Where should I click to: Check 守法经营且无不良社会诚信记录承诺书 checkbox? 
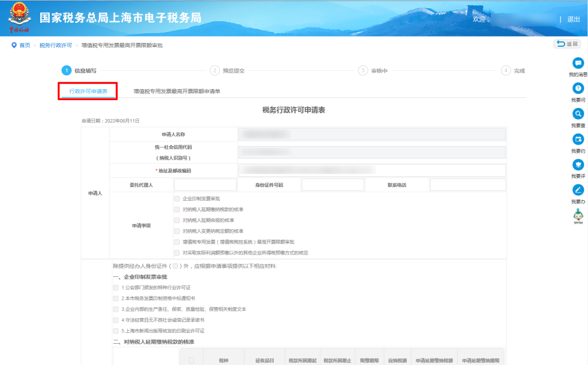coord(116,320)
